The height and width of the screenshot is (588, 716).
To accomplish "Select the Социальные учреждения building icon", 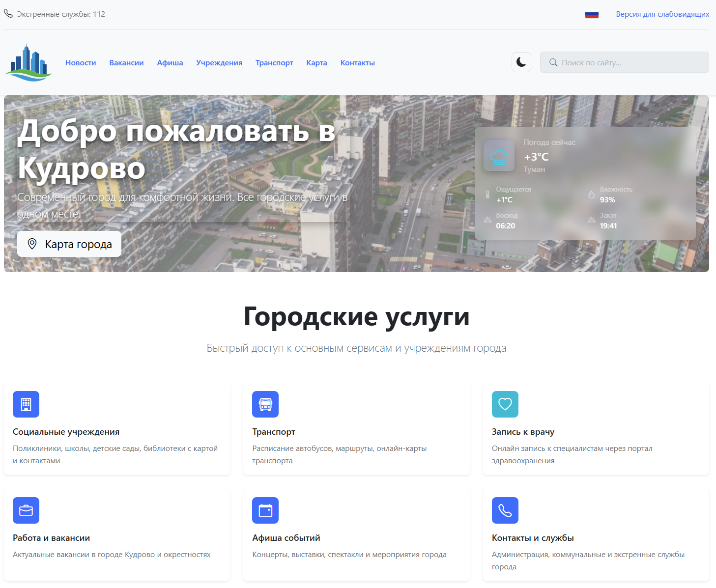I will click(26, 404).
